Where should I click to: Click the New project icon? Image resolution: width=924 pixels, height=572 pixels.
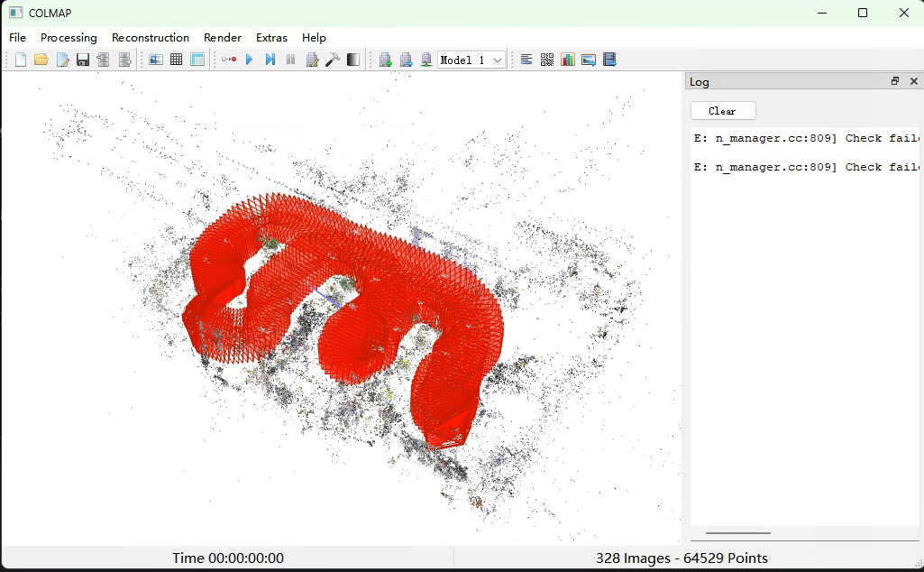(x=21, y=60)
